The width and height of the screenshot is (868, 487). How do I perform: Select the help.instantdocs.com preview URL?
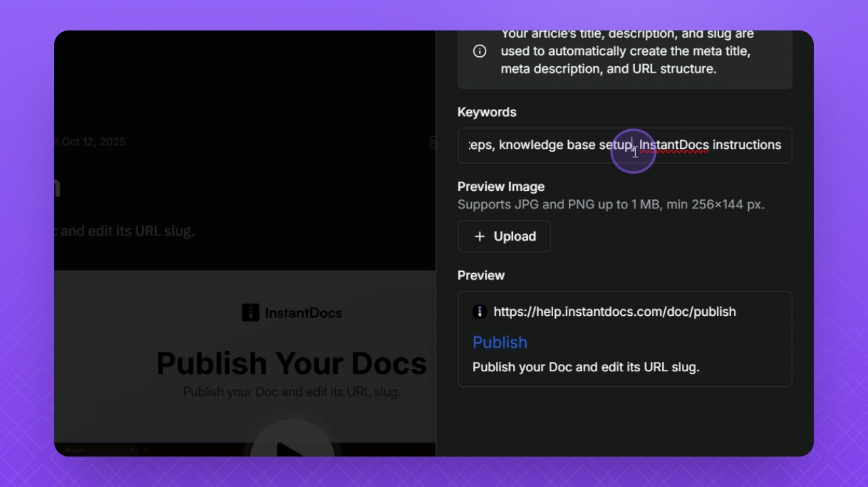[x=615, y=312]
